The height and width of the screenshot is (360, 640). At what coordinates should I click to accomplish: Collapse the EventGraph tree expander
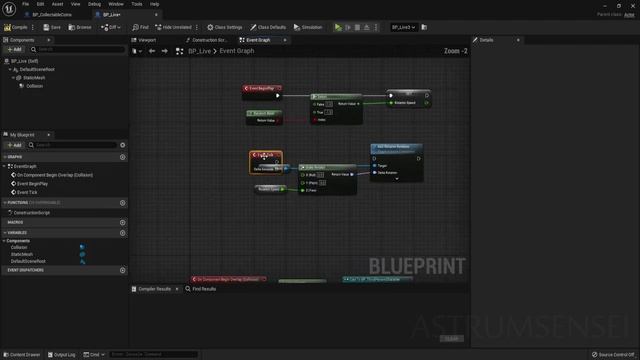click(x=4, y=167)
